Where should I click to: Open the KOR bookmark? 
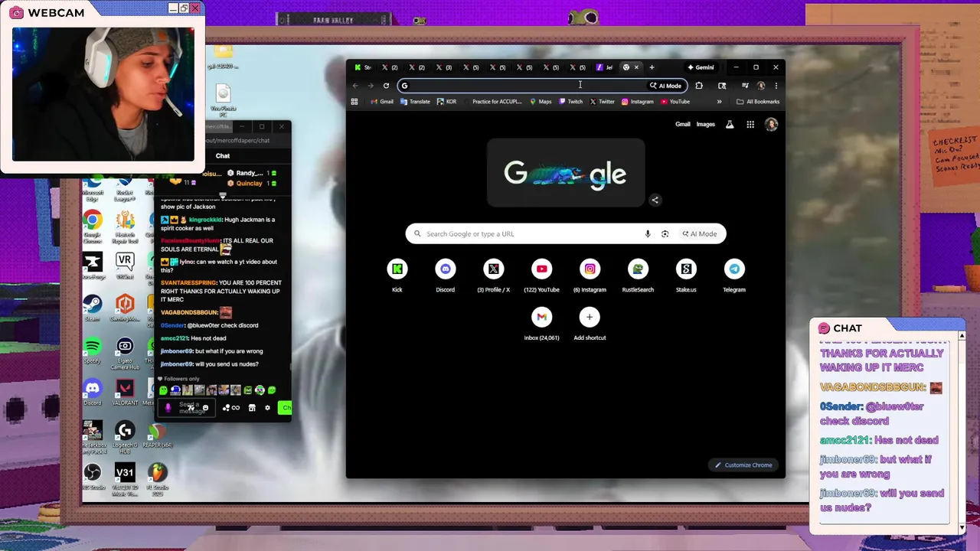pyautogui.click(x=446, y=102)
